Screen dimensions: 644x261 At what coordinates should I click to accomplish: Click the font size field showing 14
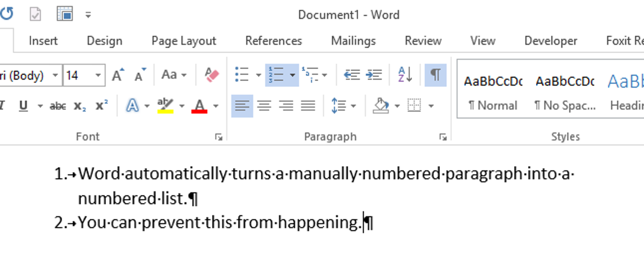point(78,76)
